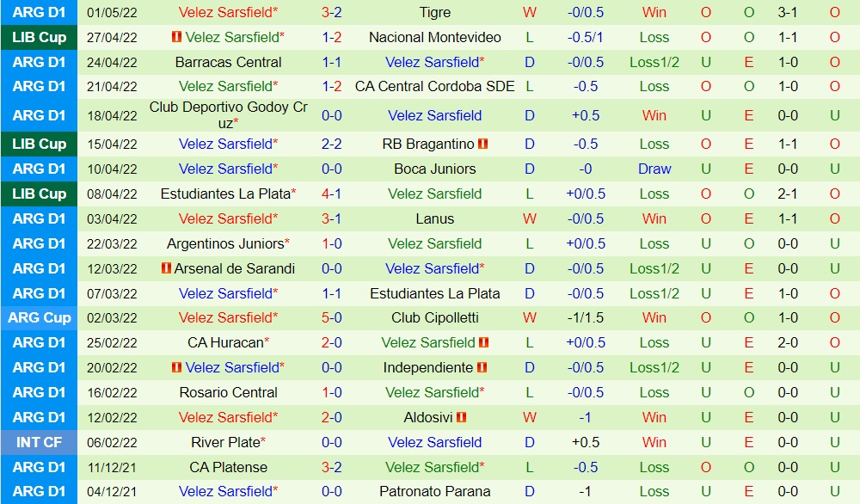Open the 4-1 score of Estudiantes match
Screen dimensions: 860x504
coord(331,194)
